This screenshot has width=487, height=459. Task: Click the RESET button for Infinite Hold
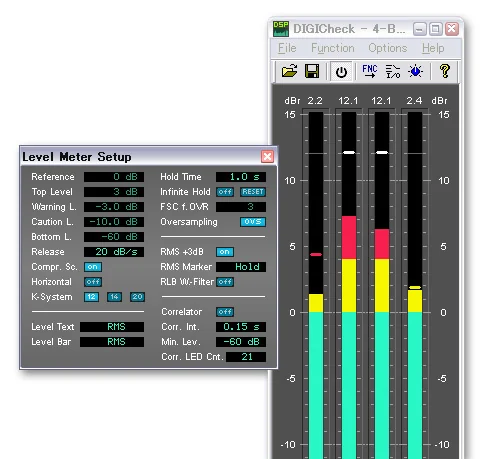[x=253, y=192]
